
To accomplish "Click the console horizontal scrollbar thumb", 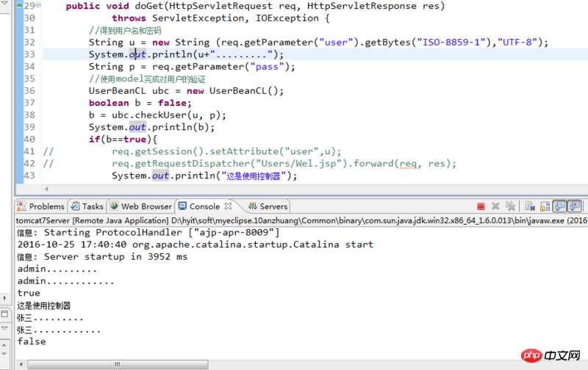I will coord(118,364).
